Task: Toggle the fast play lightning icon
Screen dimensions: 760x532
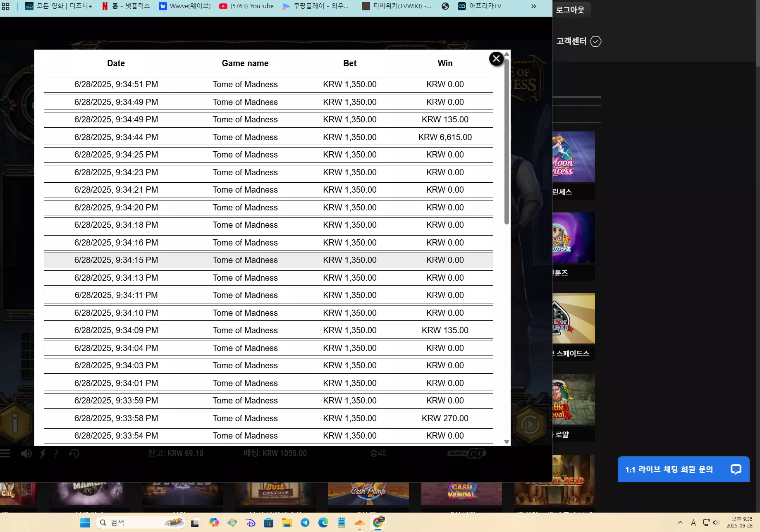Action: tap(43, 453)
